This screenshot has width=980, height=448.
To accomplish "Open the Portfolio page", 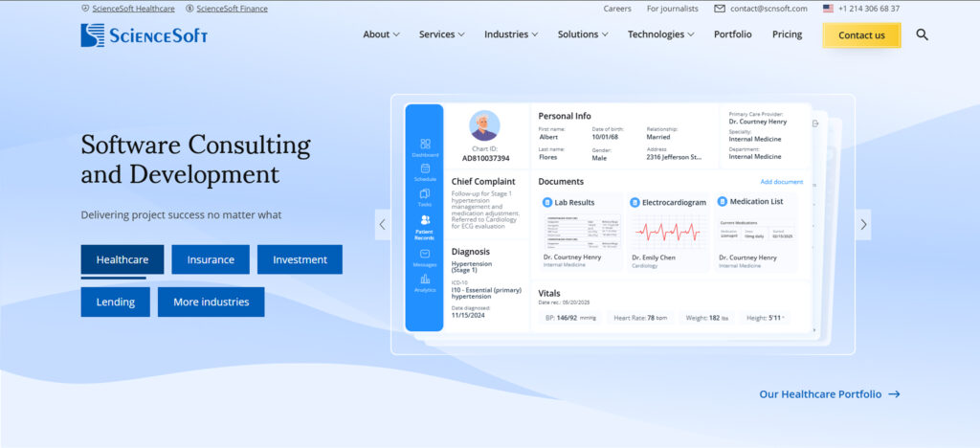I will coord(732,35).
